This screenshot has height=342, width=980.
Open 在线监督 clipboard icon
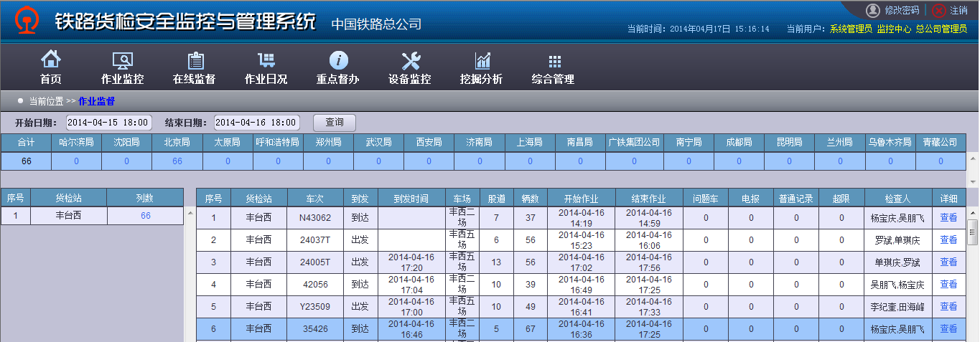pyautogui.click(x=195, y=61)
